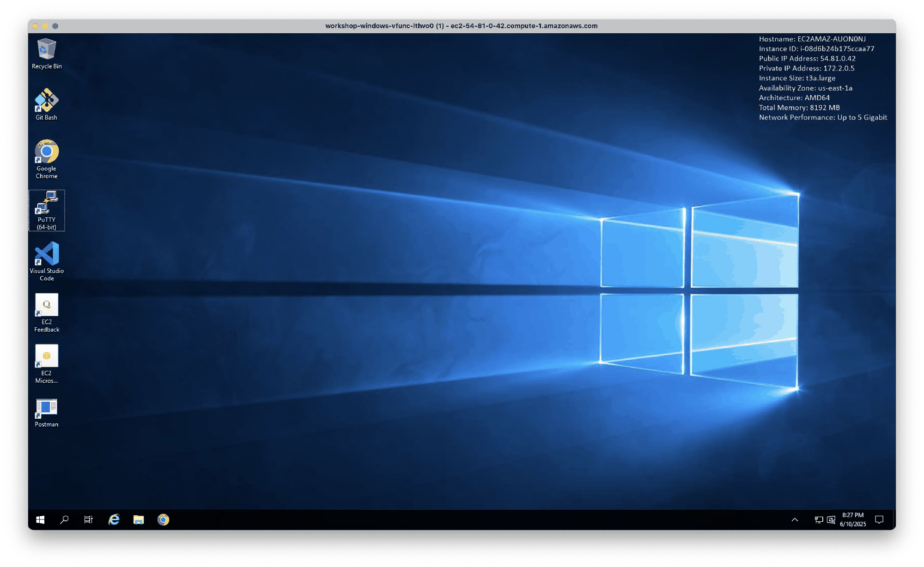
Task: Select the Recycle Bin desktop icon
Action: pyautogui.click(x=47, y=54)
